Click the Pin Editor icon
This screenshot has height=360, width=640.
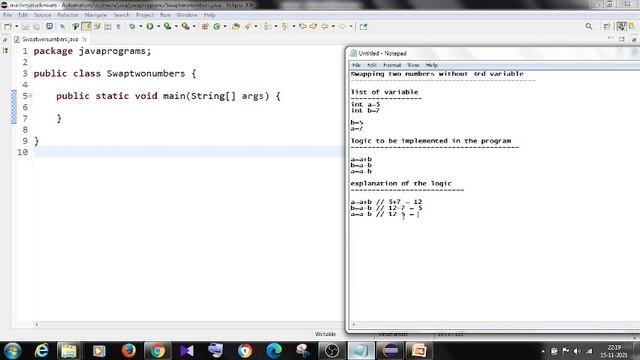[363, 27]
